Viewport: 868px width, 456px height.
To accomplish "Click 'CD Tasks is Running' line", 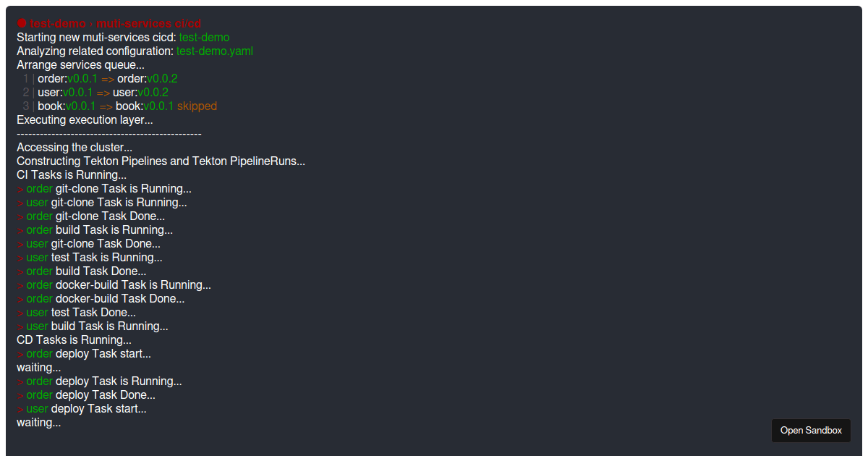I will [x=75, y=340].
